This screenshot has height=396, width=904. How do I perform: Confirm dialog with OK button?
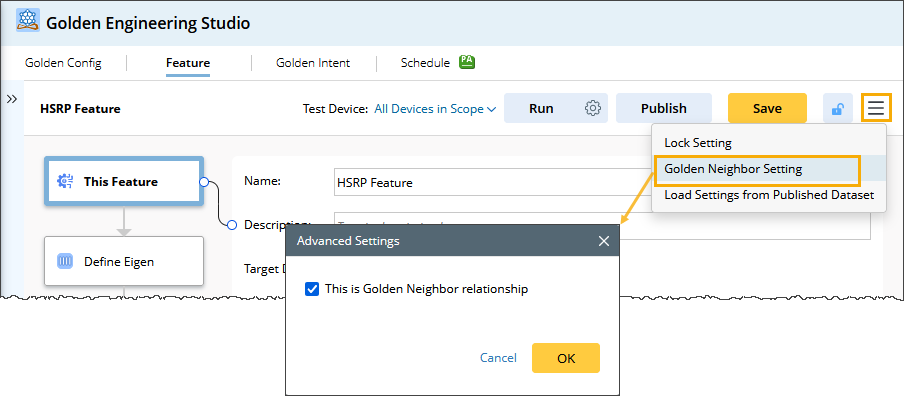tap(566, 358)
